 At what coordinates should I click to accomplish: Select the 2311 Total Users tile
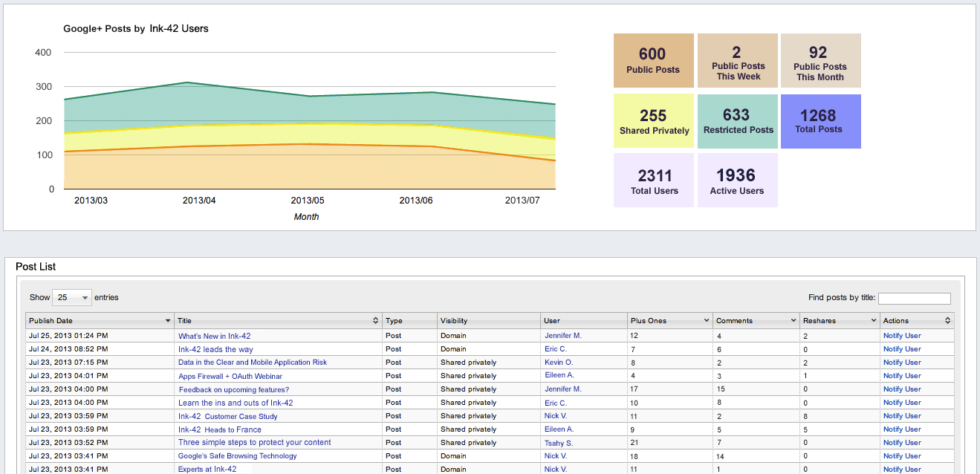(x=654, y=180)
